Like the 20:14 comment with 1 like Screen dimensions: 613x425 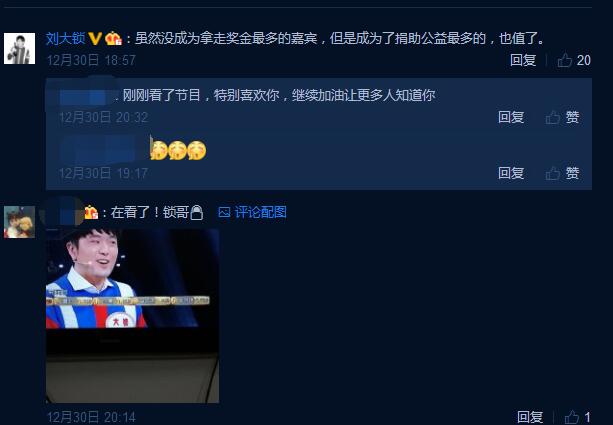point(577,417)
